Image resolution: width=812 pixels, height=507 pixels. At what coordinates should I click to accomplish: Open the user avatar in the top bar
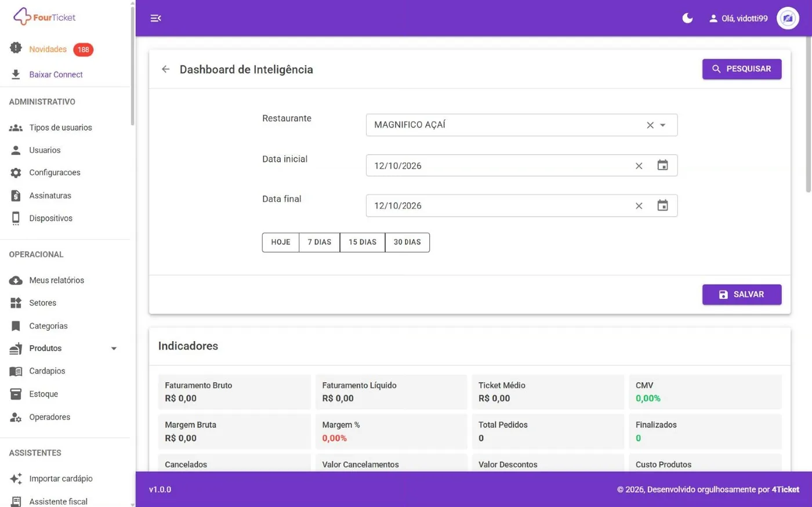(x=788, y=18)
